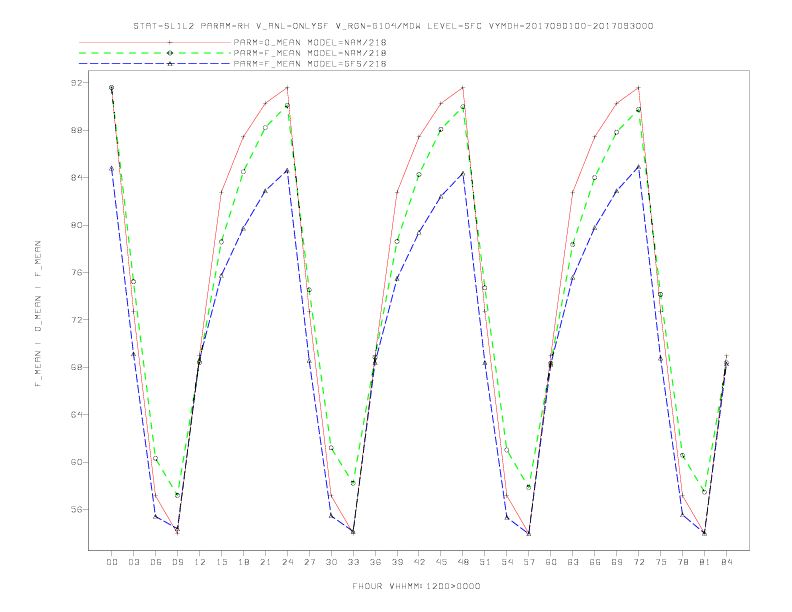Image resolution: width=792 pixels, height=612 pixels.
Task: Click the triangle marker in the blue legend line
Action: [x=170, y=64]
